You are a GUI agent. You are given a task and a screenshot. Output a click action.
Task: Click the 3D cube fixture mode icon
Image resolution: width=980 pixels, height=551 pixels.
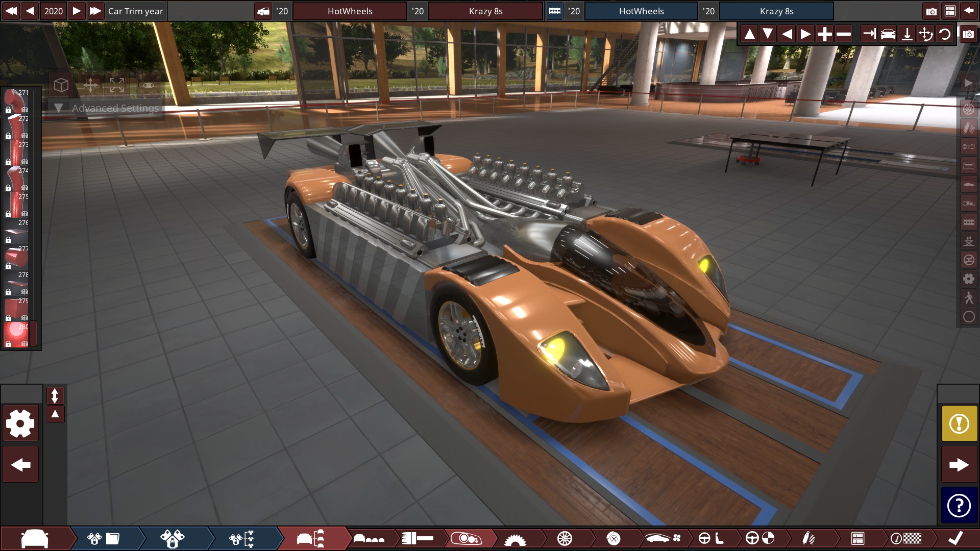click(x=61, y=85)
